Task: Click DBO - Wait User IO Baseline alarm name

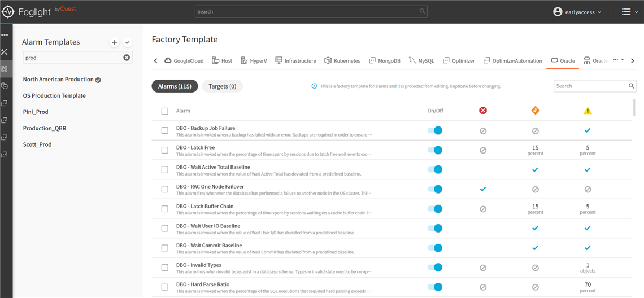Action: tap(208, 226)
